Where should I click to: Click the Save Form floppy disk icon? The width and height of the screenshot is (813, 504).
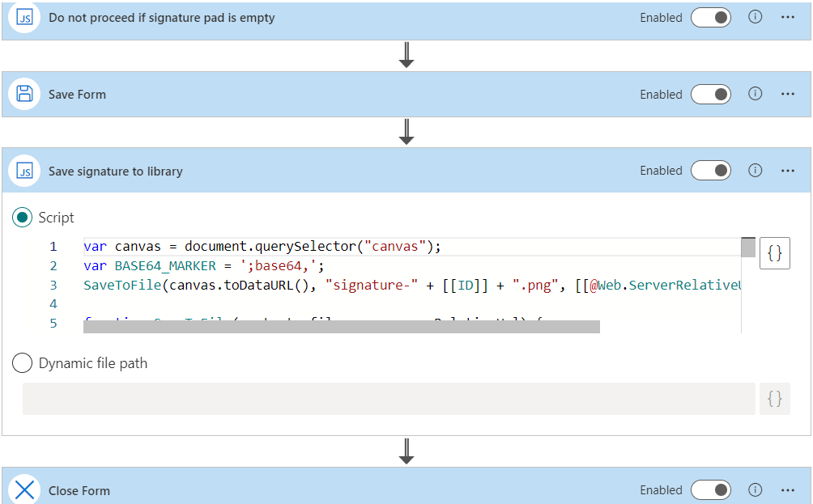tap(25, 94)
